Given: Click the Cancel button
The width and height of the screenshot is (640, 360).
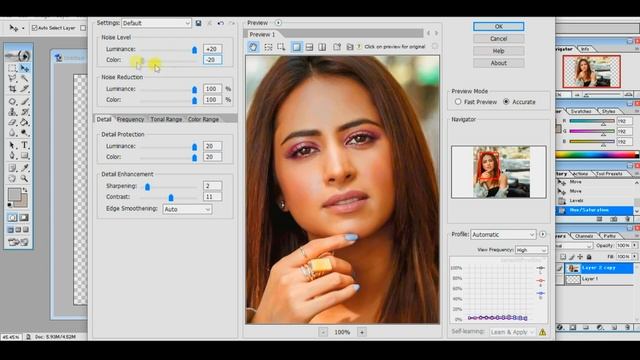Looking at the screenshot, I should click(x=498, y=39).
